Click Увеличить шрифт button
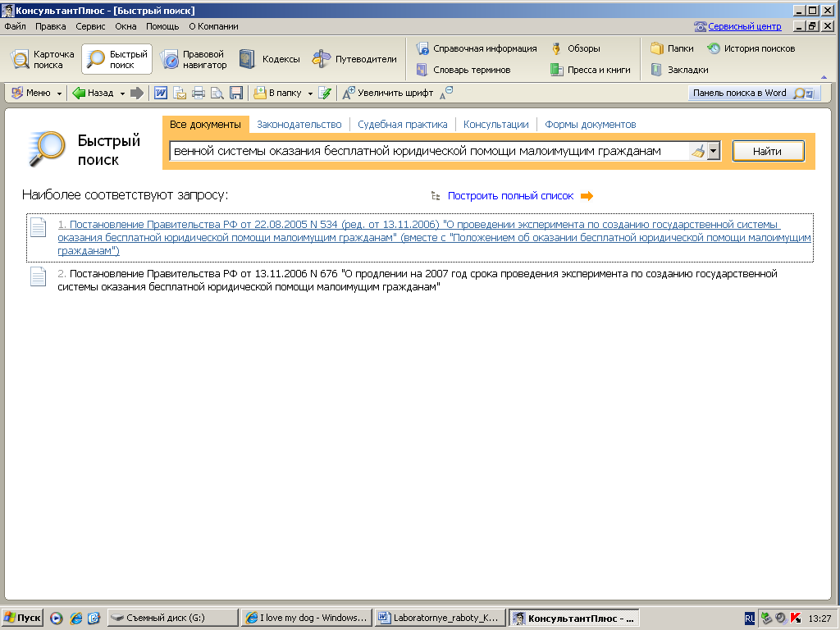840x630 pixels. (388, 93)
